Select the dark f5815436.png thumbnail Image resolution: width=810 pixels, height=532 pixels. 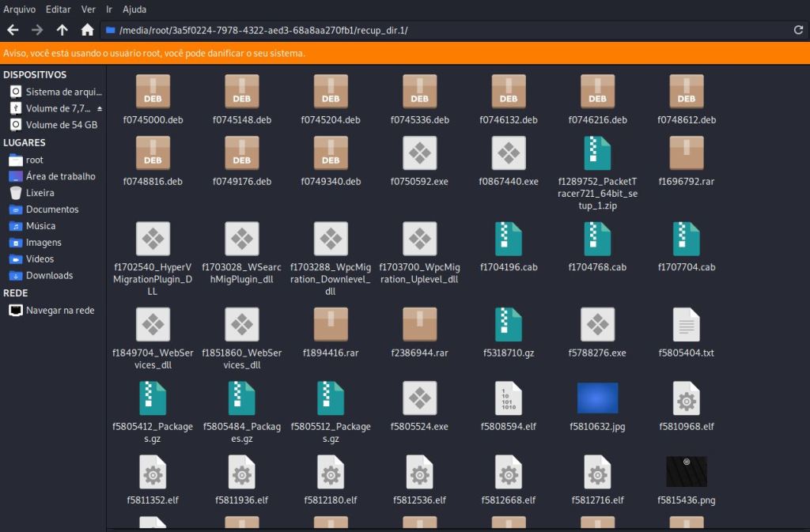[686, 471]
